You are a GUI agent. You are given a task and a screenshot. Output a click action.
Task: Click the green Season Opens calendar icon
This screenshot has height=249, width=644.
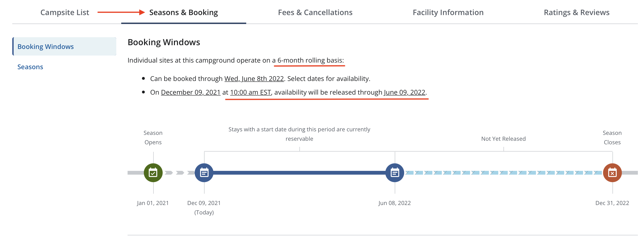coord(153,173)
